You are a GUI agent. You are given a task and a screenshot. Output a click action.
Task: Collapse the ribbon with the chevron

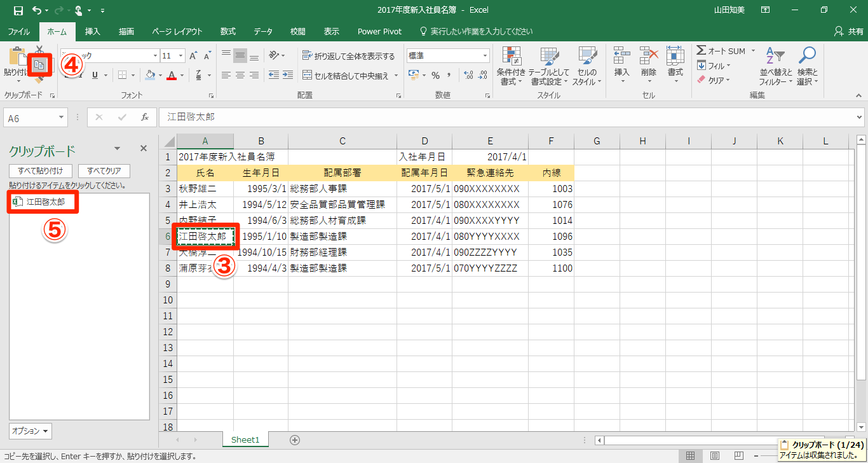857,95
